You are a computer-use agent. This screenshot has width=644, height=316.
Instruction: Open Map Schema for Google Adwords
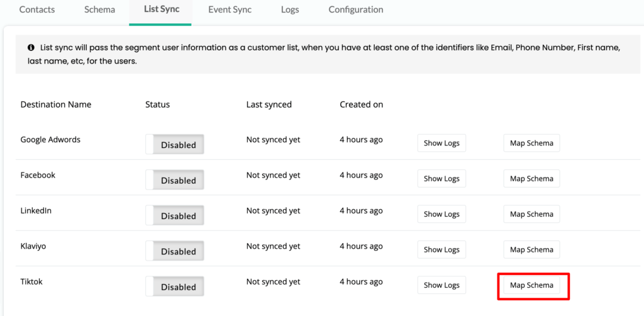click(x=531, y=143)
